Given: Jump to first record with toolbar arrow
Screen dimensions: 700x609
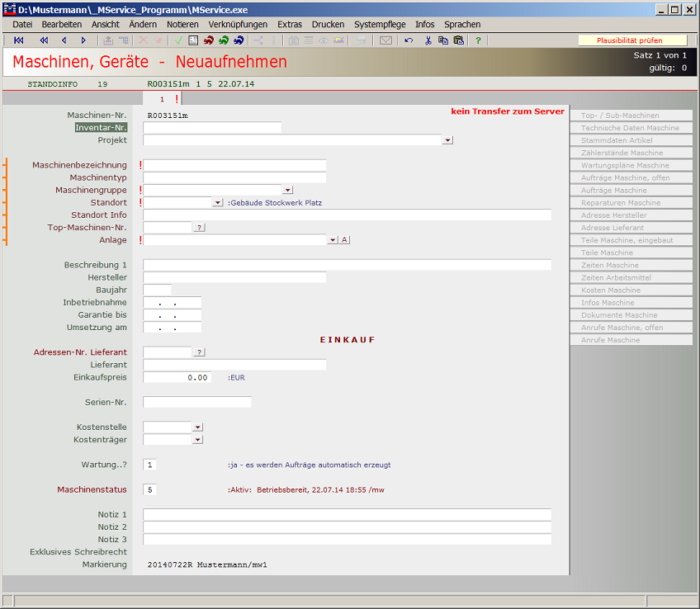Looking at the screenshot, I should 19,40.
